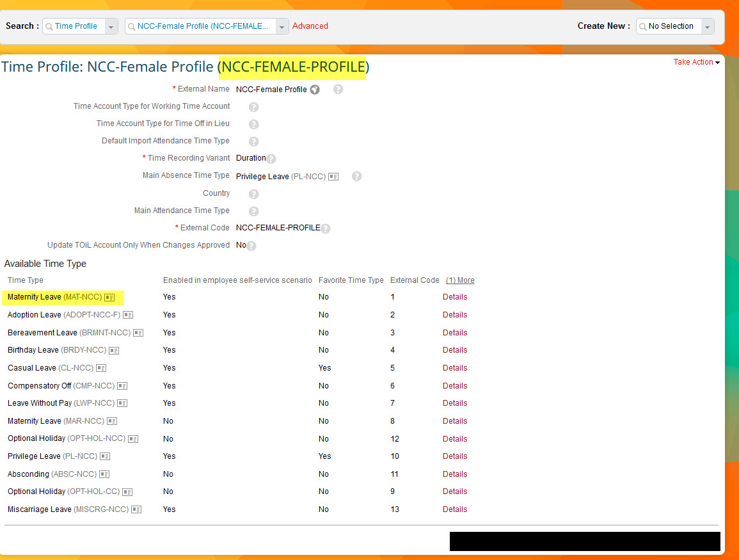Select 'Privilege Leave (PL-NCC)' text in time type table
739x560 pixels.
tap(52, 457)
